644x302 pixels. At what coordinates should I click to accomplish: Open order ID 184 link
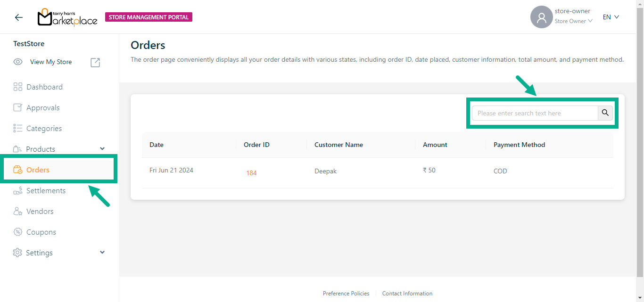[x=251, y=173]
